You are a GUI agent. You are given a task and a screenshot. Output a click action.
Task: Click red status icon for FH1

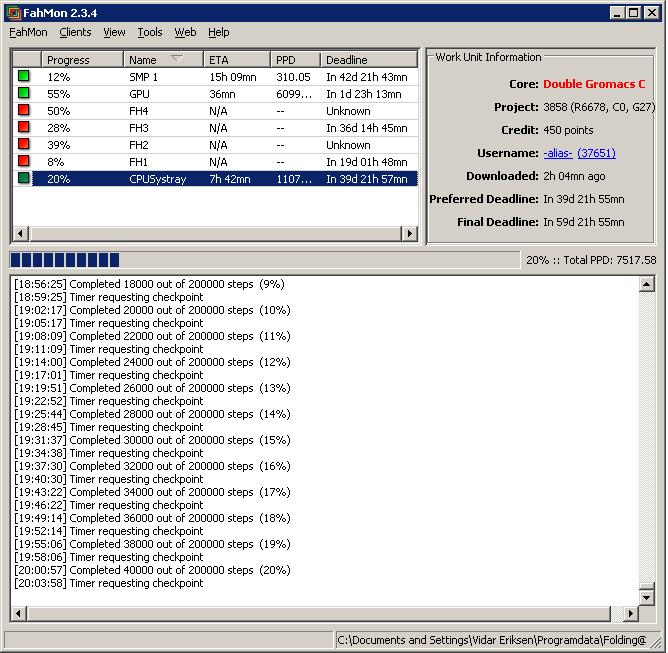24,161
